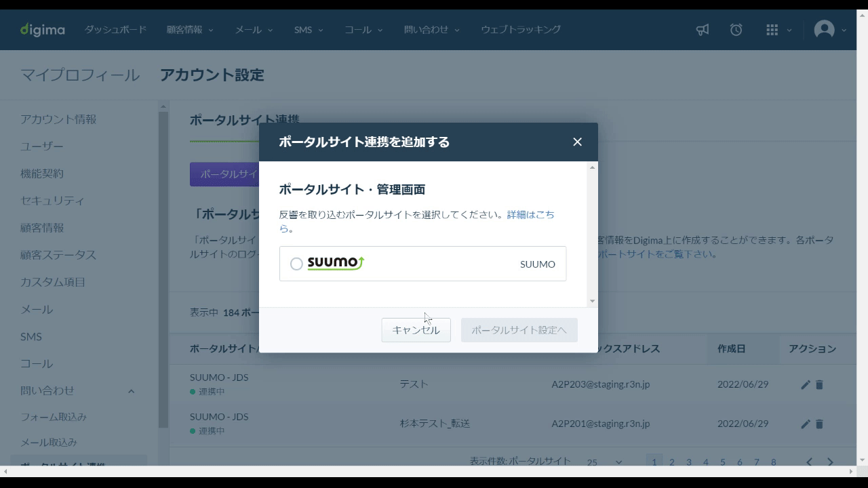Select コール in sidebar
868x488 pixels.
(x=37, y=363)
